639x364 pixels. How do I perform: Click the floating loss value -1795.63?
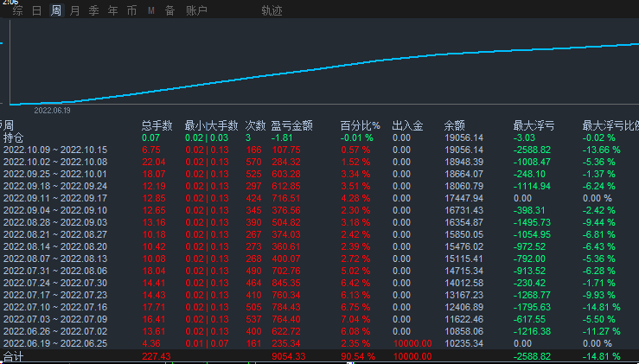click(x=533, y=307)
